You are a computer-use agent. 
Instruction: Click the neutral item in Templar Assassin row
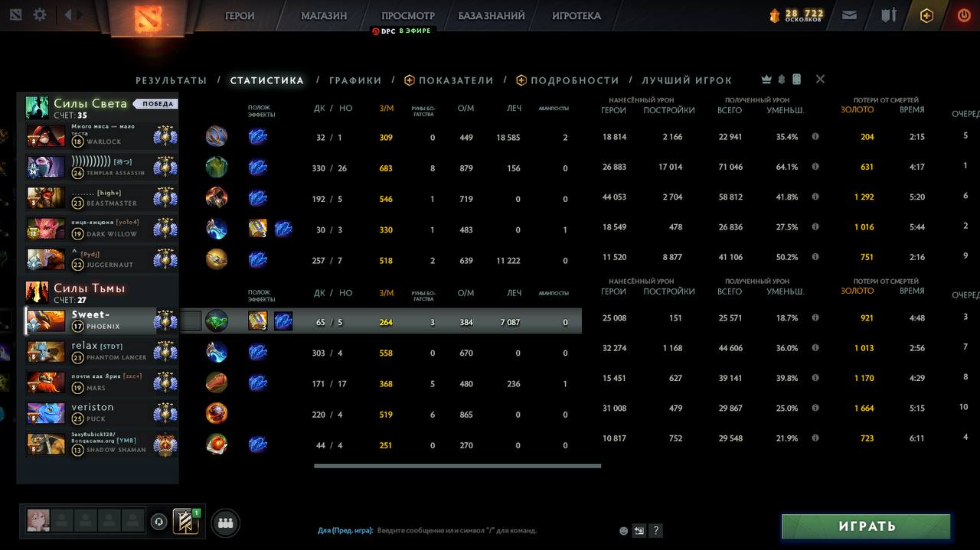[217, 168]
